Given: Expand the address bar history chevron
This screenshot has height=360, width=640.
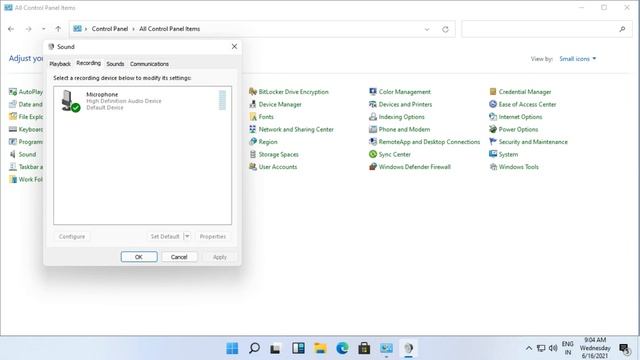Looking at the screenshot, I should pos(427,29).
